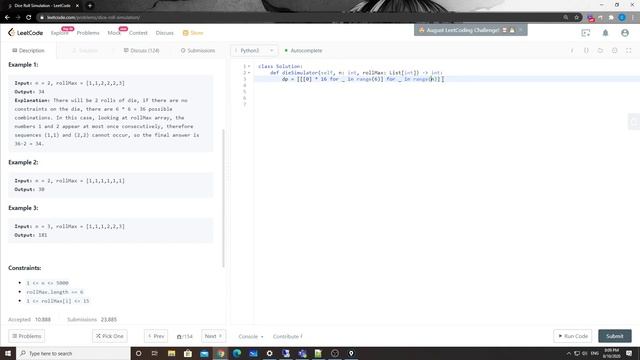Open the Contribute link
640x360 pixels.
coord(288,336)
